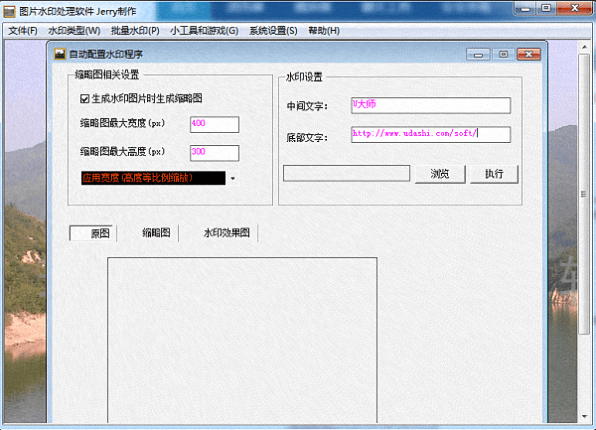
Task: Click the file path box beside 浏览
Action: pyautogui.click(x=346, y=173)
